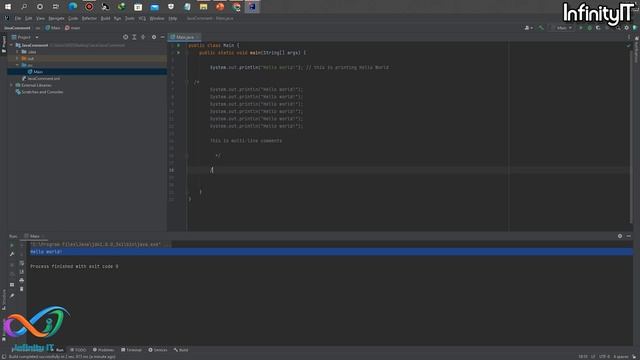Collapse the JavaComment root project node
The width and height of the screenshot is (640, 360).
[x=11, y=45]
